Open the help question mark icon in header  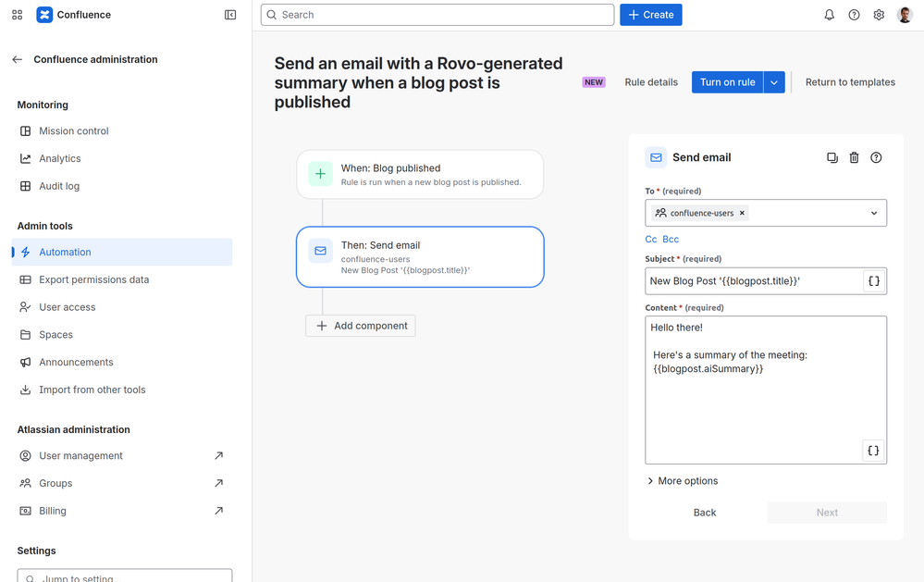(854, 15)
